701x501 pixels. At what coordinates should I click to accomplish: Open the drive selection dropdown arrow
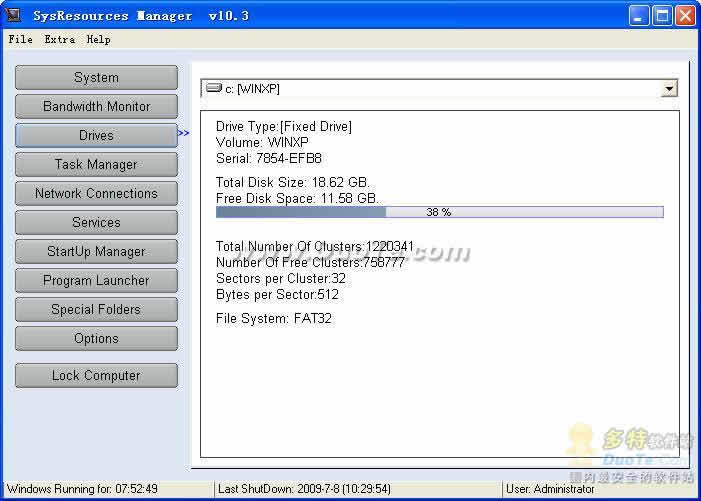669,88
